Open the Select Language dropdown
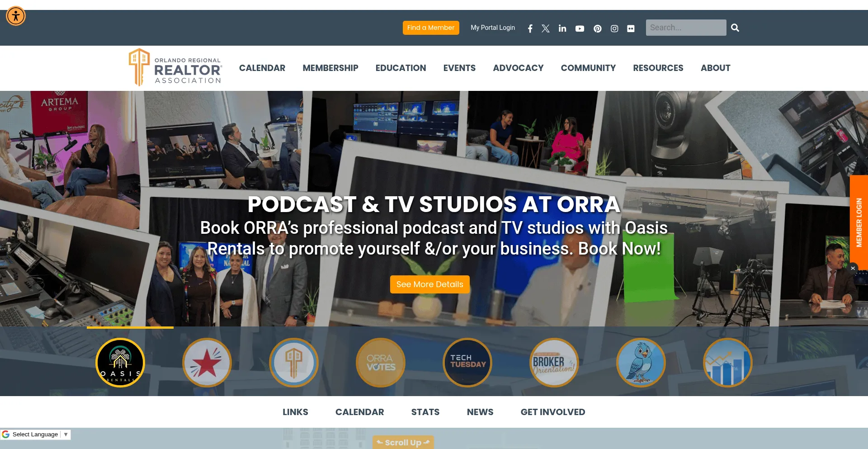Screen dimensions: 868x449 tap(40, 435)
